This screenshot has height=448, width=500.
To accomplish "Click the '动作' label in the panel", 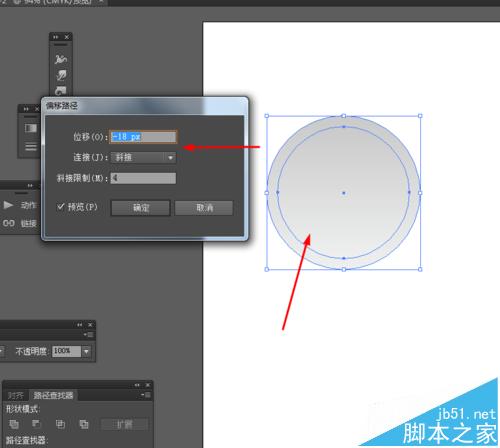I will coord(28,205).
